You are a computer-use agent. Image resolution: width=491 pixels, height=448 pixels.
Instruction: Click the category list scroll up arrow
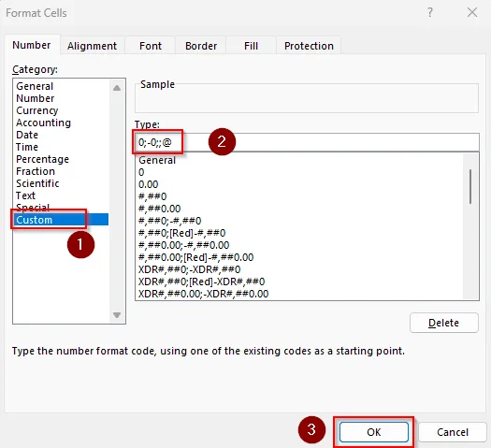pos(117,88)
